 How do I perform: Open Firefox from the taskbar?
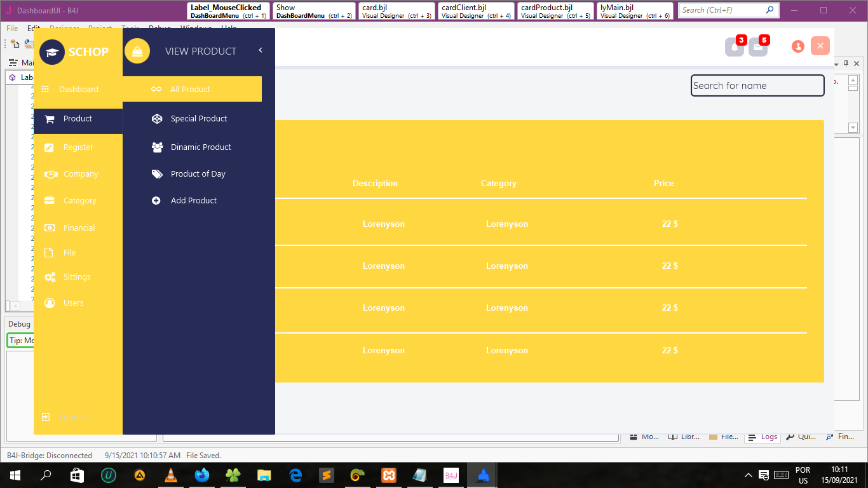(202, 475)
